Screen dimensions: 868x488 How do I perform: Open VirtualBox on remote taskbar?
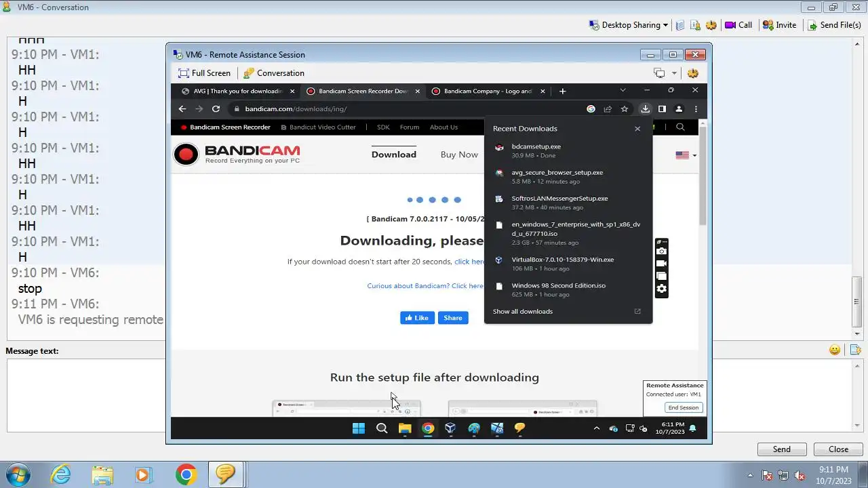(x=450, y=428)
